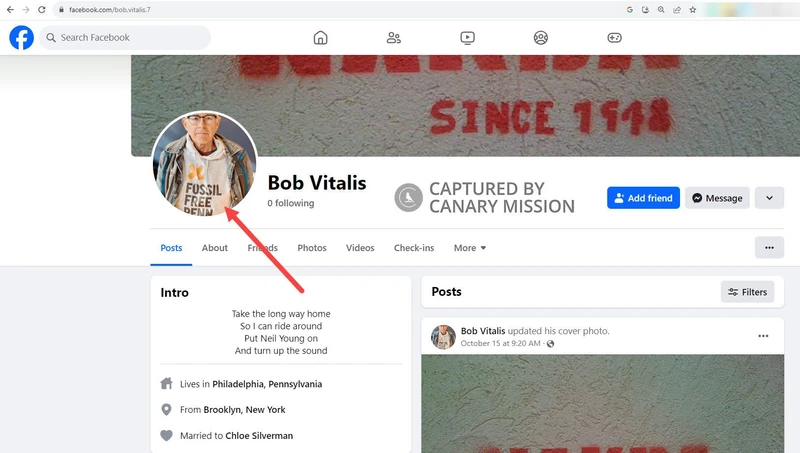Open Bob Vitalis's profile picture
The image size is (800, 453).
[205, 164]
